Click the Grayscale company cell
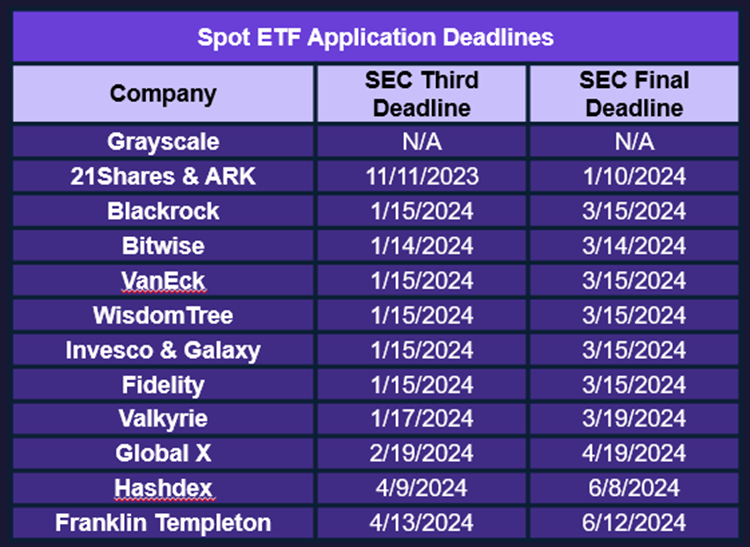This screenshot has height=547, width=750. click(x=163, y=142)
